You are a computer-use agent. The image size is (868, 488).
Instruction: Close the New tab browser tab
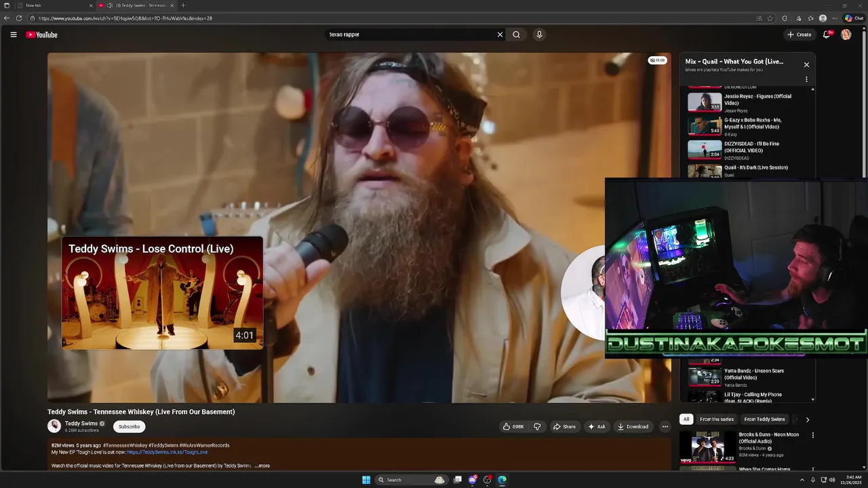point(91,5)
